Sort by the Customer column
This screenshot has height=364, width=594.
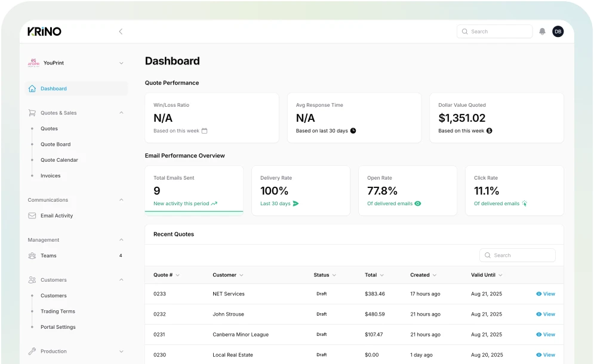227,275
